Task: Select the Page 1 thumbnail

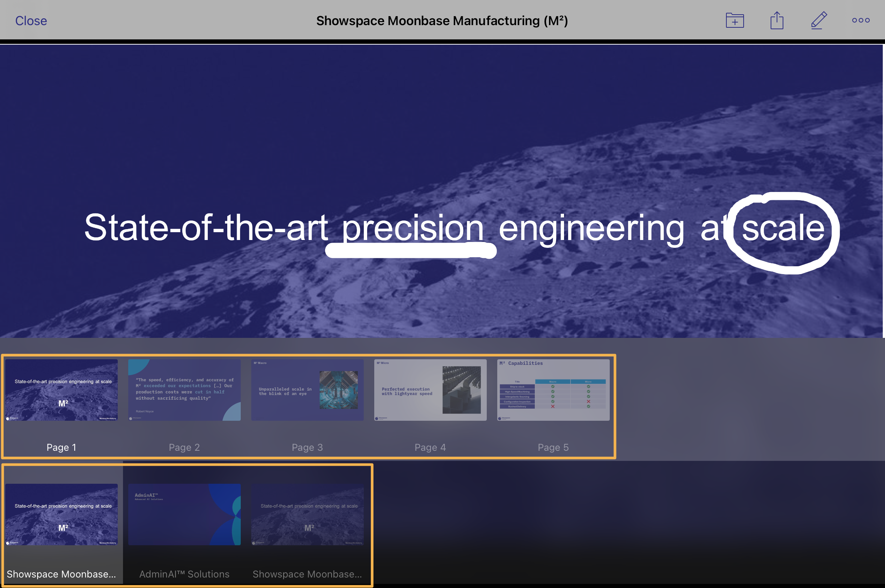Action: point(61,390)
